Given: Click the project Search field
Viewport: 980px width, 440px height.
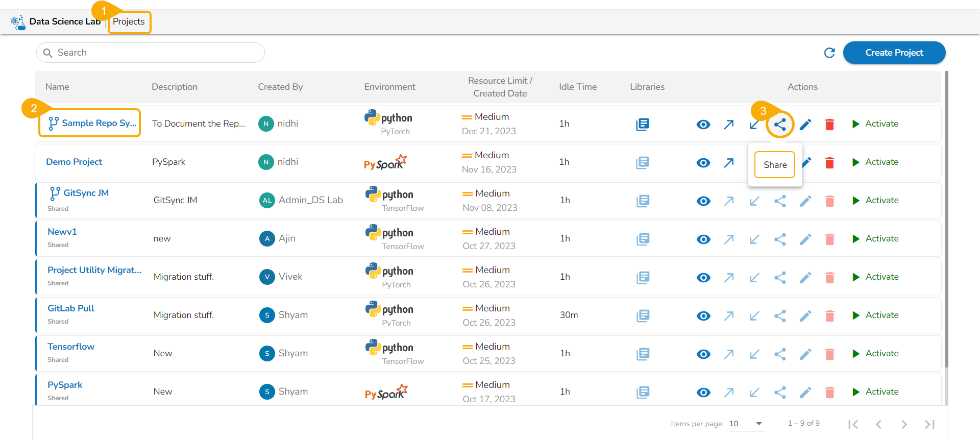Looking at the screenshot, I should 151,53.
